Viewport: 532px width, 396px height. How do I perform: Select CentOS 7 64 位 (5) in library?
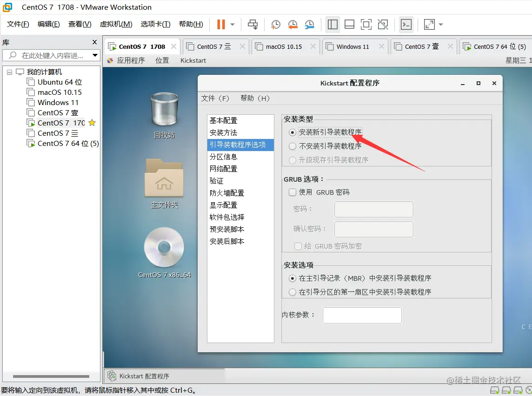(x=63, y=144)
